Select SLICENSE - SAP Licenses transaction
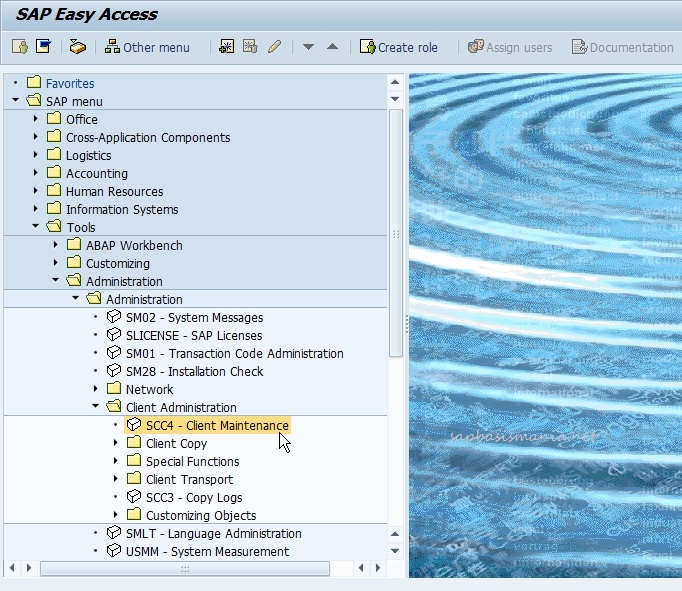The width and height of the screenshot is (682, 591). point(194,335)
